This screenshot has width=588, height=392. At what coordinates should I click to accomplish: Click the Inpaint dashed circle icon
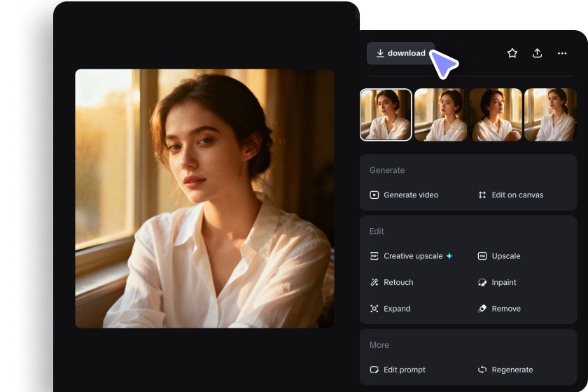[482, 283]
